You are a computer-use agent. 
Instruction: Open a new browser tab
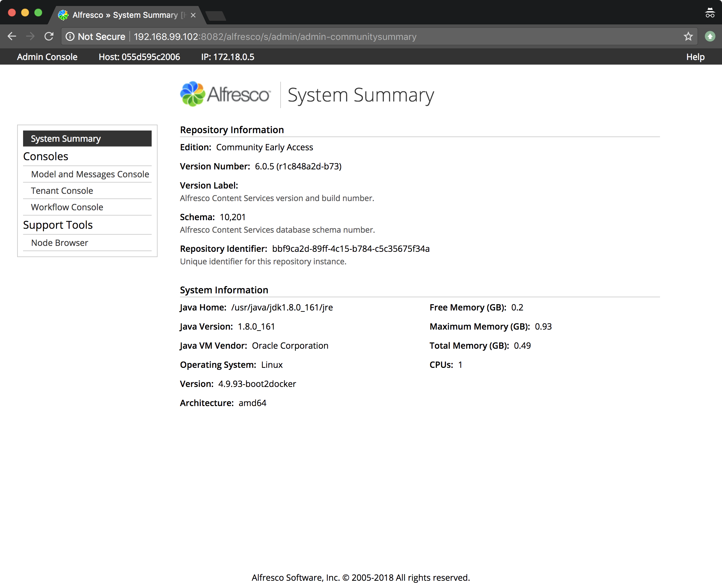pos(216,15)
